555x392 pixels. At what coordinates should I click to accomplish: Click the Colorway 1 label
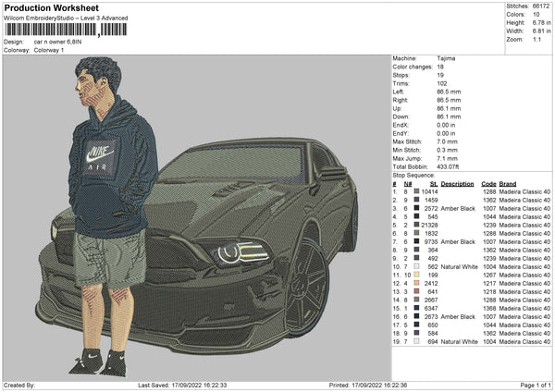click(51, 49)
